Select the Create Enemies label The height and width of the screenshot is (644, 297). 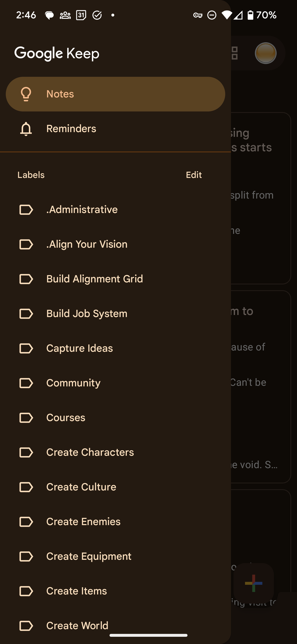coord(83,522)
